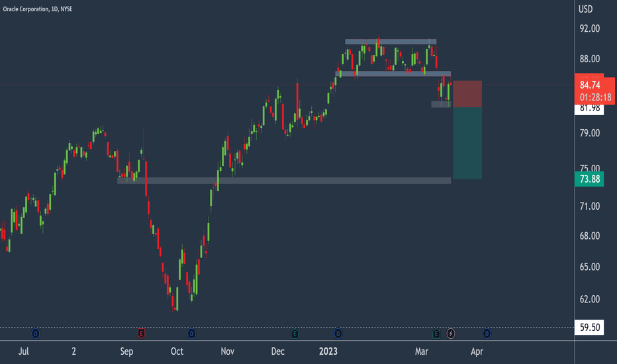
Task: Click the 79.00 price axis label
Action: [x=590, y=133]
